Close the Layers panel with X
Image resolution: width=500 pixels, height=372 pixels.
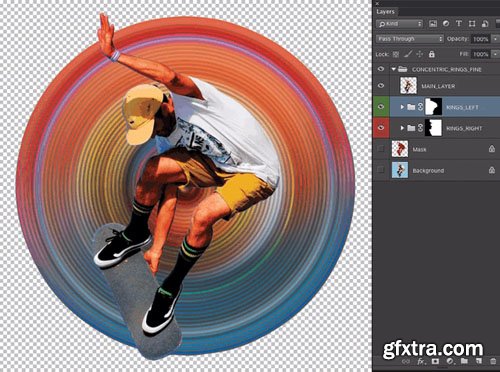pyautogui.click(x=377, y=3)
